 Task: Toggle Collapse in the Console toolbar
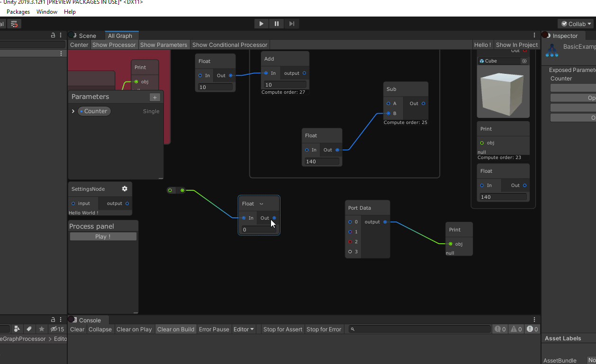click(x=100, y=329)
